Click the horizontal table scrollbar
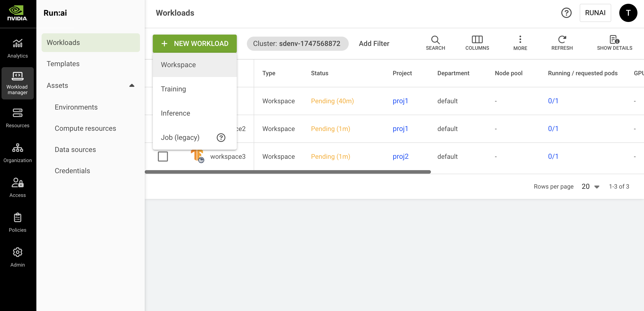Viewport: 644px width, 311px height. pyautogui.click(x=287, y=172)
